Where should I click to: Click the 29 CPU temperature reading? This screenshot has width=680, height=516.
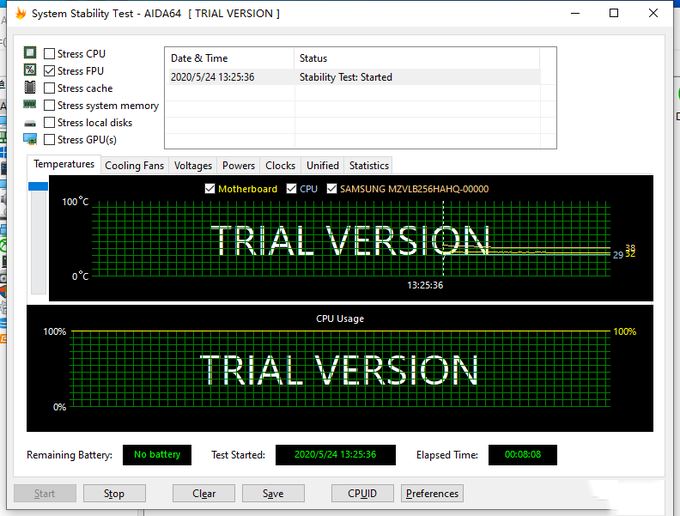click(x=618, y=255)
